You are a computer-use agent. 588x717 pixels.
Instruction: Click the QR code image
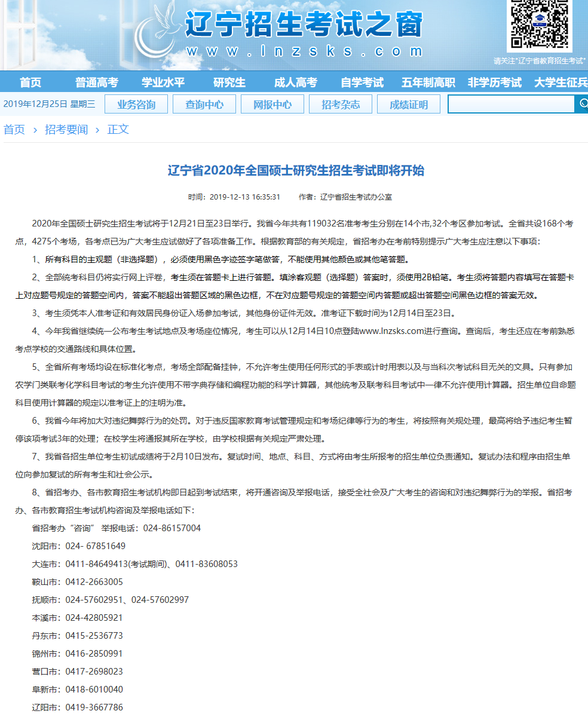point(539,24)
